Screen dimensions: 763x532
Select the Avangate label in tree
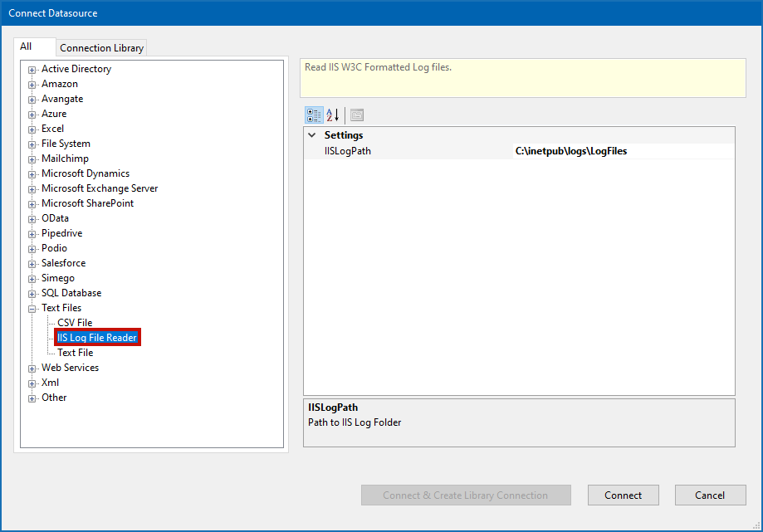click(x=62, y=99)
